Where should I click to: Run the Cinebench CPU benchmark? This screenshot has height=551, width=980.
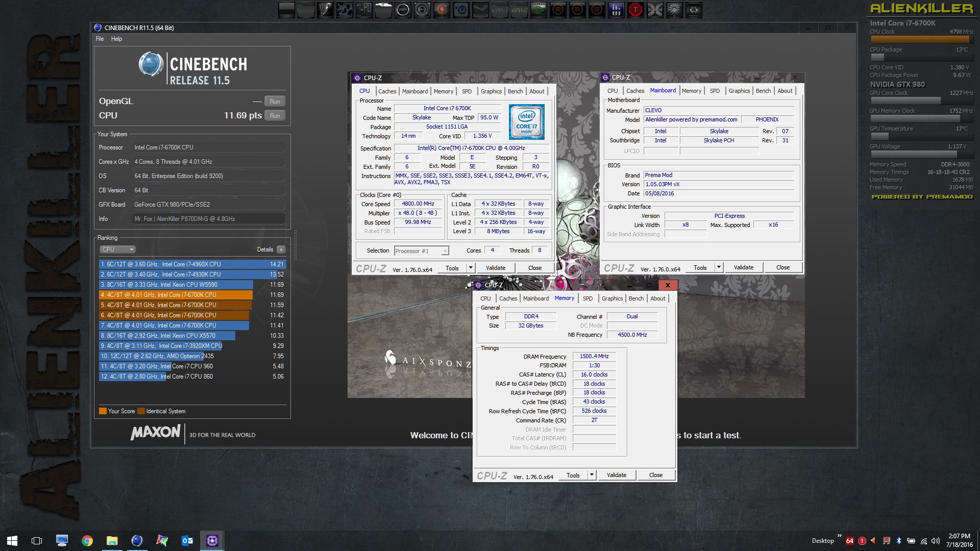click(275, 115)
